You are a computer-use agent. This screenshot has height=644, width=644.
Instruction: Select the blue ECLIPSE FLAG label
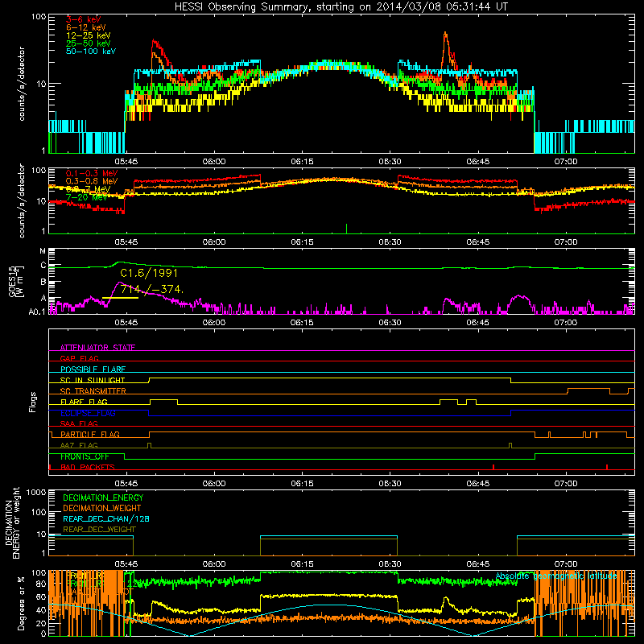pos(88,413)
